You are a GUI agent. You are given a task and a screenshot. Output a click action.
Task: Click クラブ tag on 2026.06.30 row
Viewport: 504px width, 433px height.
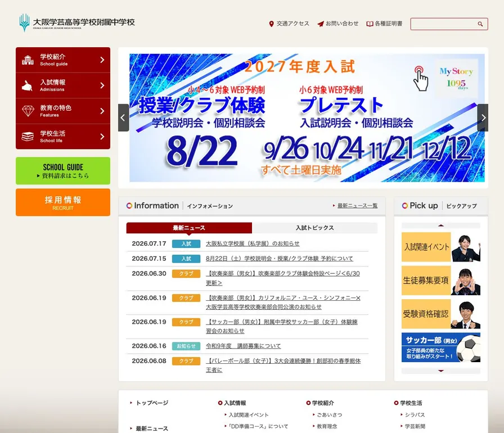tap(186, 274)
